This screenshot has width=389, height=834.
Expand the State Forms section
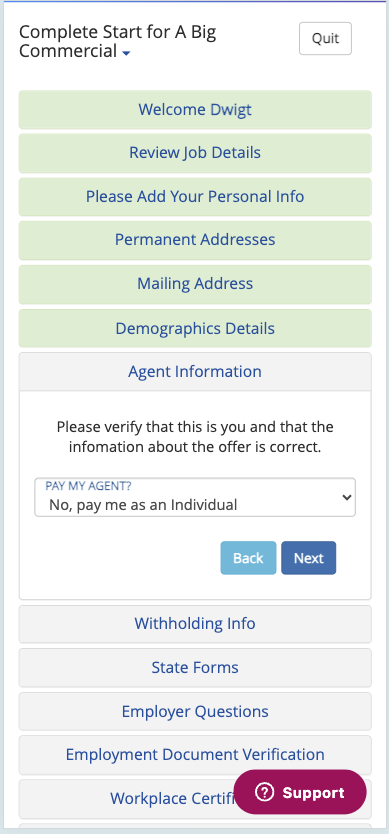pos(195,668)
